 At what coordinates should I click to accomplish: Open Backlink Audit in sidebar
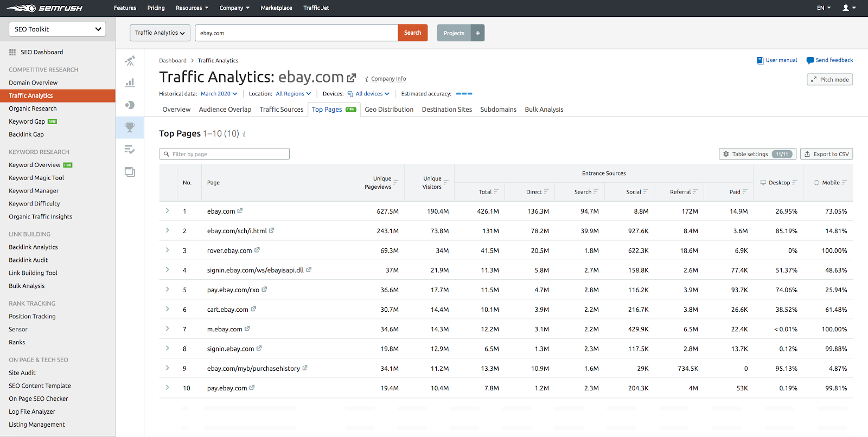click(28, 260)
